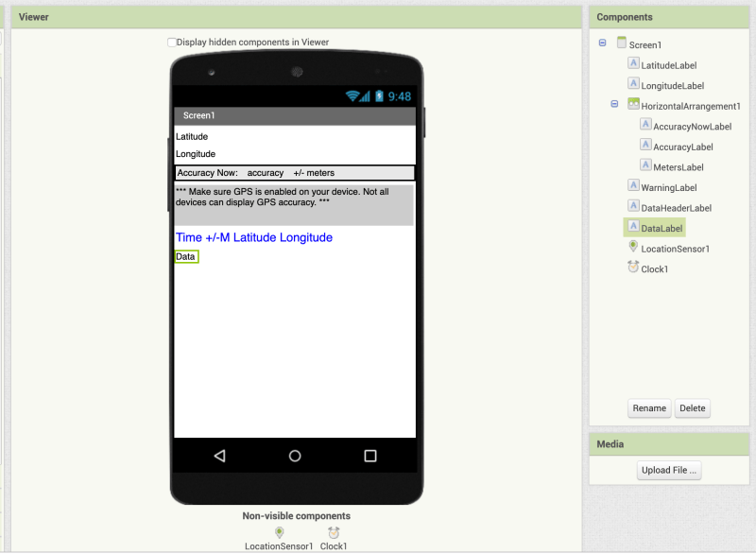The width and height of the screenshot is (756, 554).
Task: Click the Delete button
Action: point(692,407)
